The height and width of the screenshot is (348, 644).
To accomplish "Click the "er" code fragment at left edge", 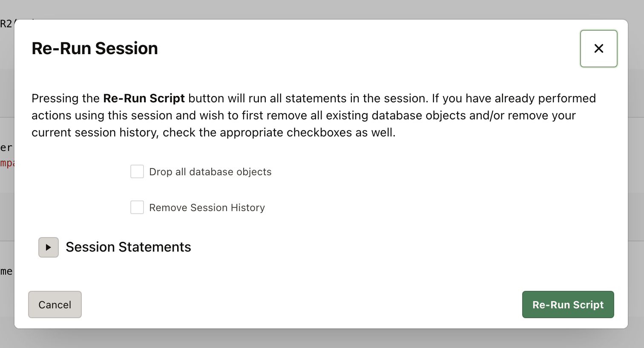I will [x=6, y=148].
